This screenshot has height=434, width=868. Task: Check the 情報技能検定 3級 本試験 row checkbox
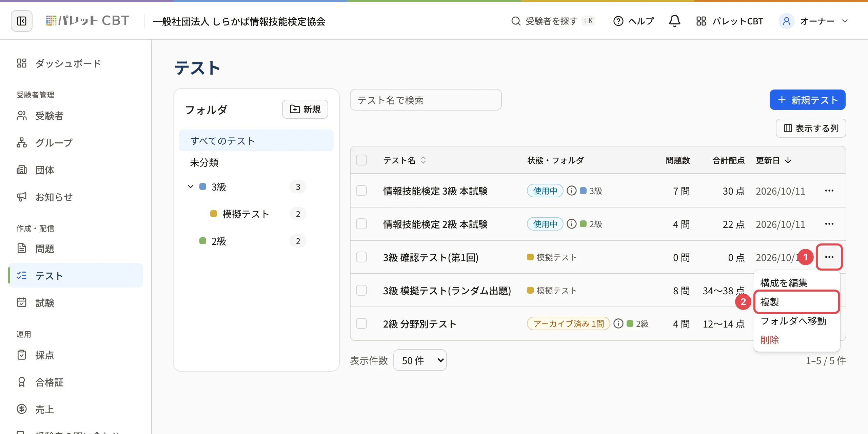click(361, 191)
